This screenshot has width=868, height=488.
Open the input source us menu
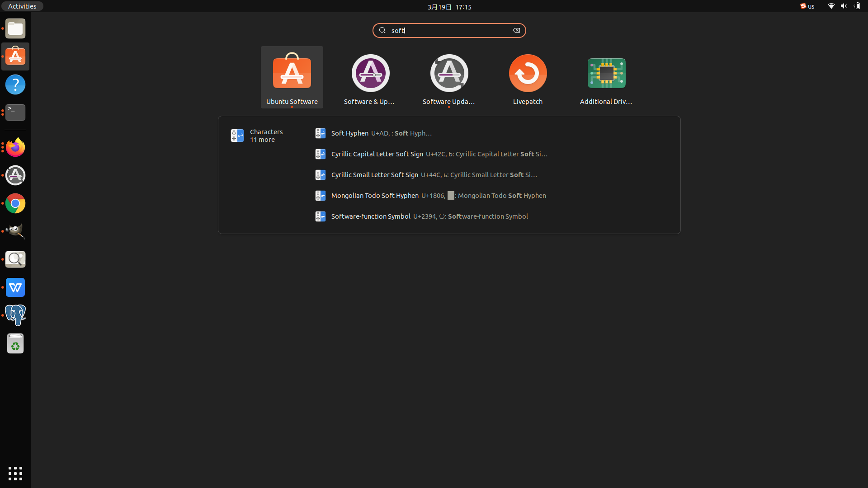pyautogui.click(x=807, y=6)
